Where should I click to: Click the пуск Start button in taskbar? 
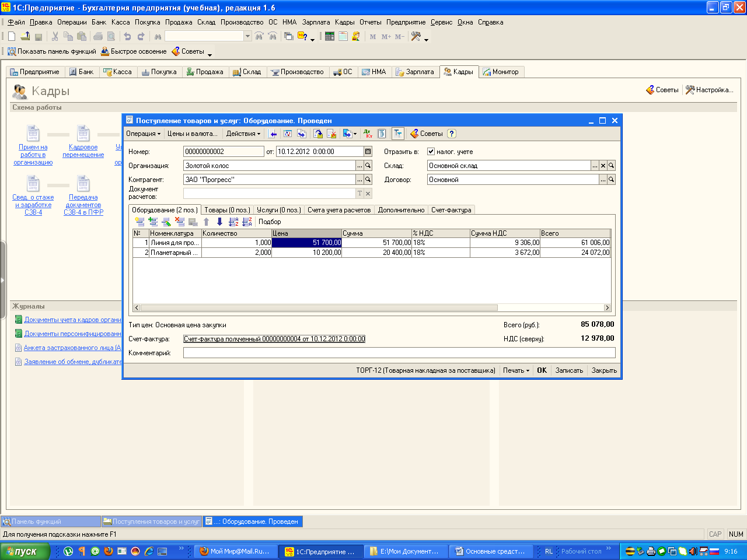[x=25, y=551]
